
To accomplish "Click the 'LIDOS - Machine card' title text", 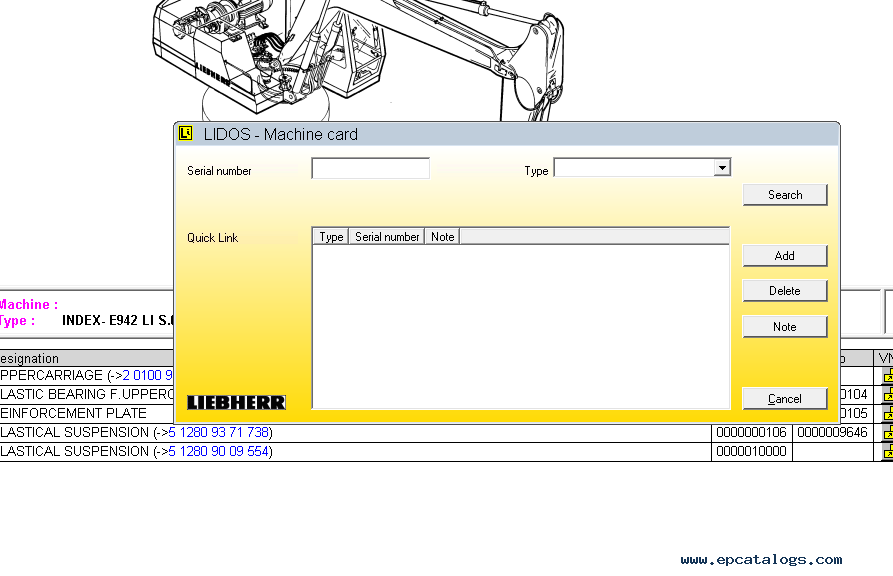I will coord(281,134).
